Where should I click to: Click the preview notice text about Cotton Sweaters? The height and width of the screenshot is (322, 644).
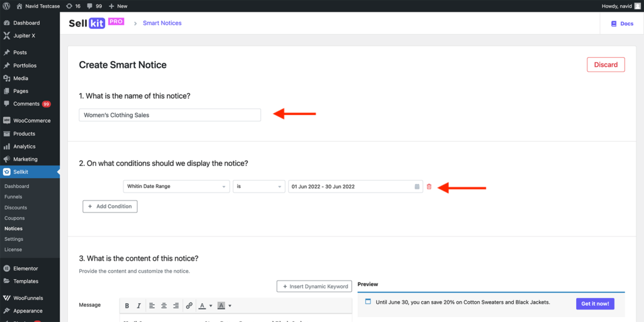462,303
